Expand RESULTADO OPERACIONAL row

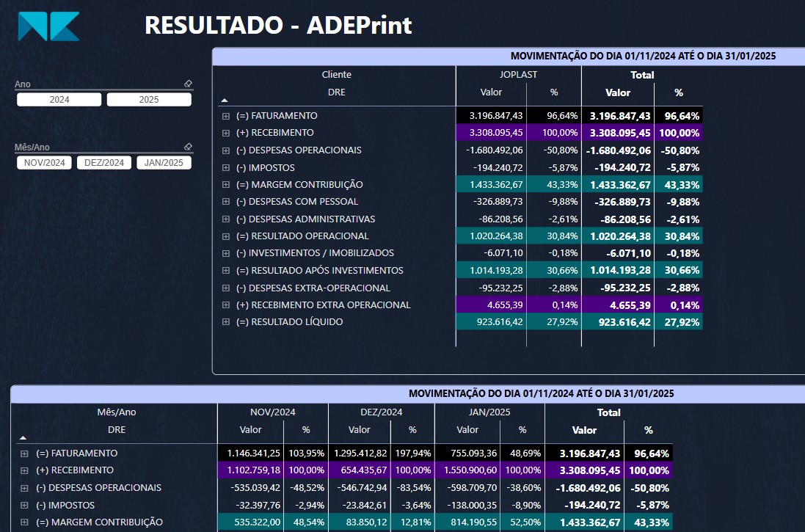pyautogui.click(x=225, y=236)
